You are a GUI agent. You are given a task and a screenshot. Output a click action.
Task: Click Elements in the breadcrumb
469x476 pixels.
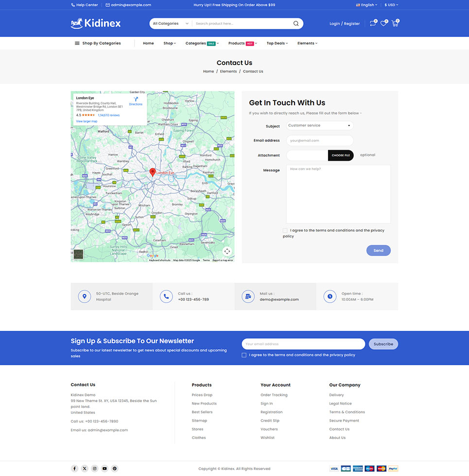228,71
